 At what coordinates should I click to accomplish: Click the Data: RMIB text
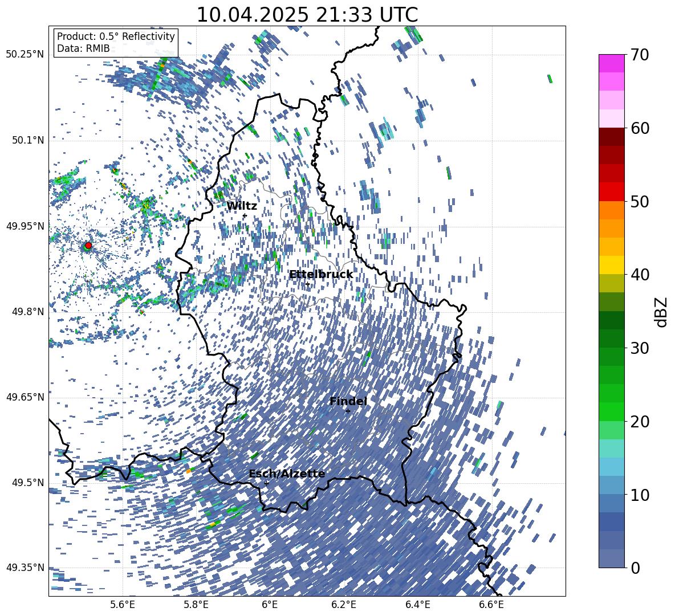[83, 48]
